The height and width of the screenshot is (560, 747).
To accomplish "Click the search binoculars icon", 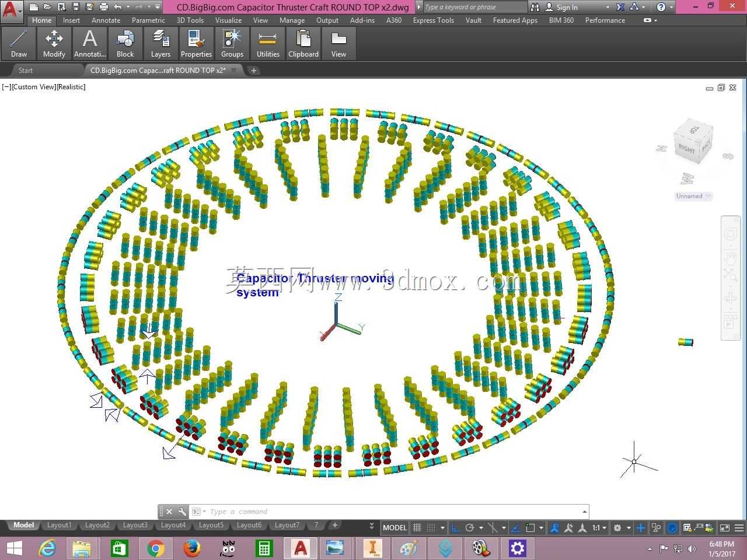I will pyautogui.click(x=535, y=7).
